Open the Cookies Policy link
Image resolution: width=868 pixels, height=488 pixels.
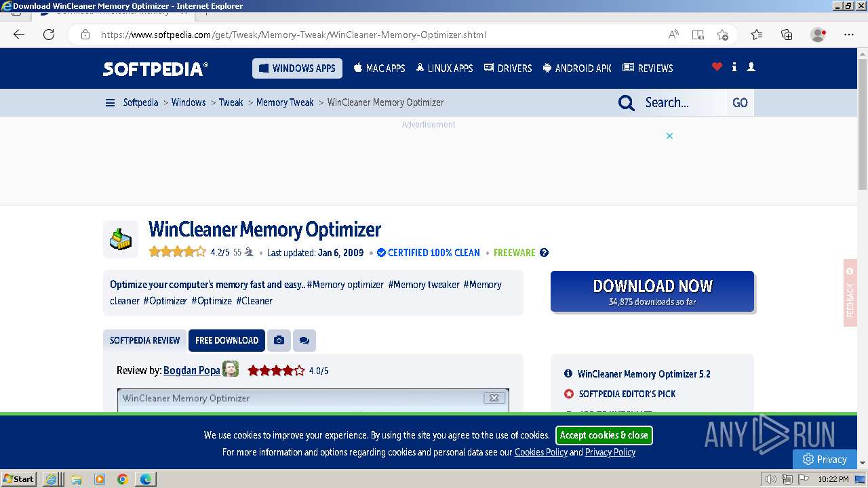pos(541,452)
